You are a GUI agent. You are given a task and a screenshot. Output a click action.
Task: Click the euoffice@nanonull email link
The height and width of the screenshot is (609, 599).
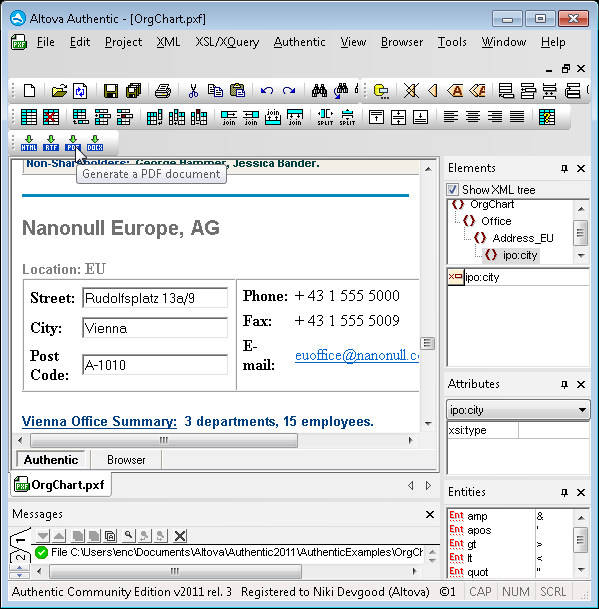(357, 355)
